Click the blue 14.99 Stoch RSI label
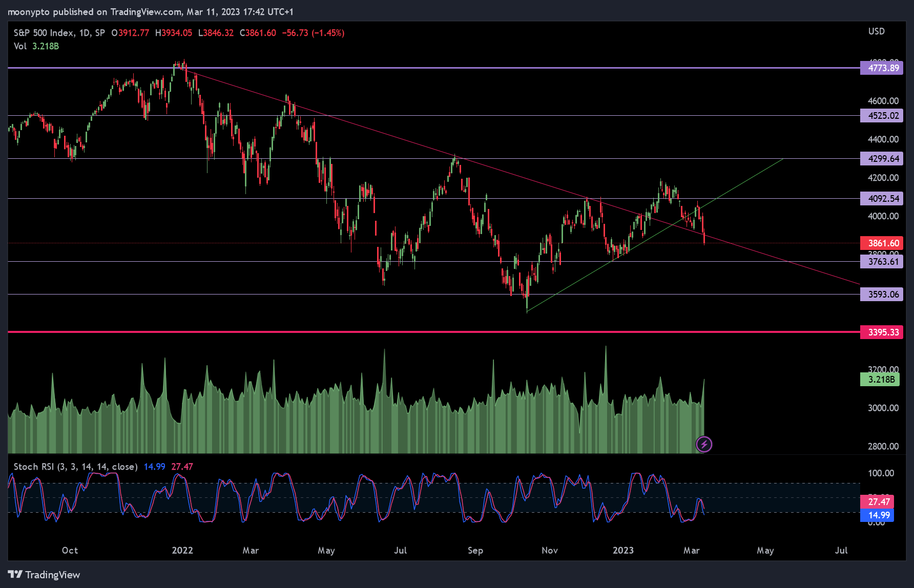 pyautogui.click(x=878, y=515)
